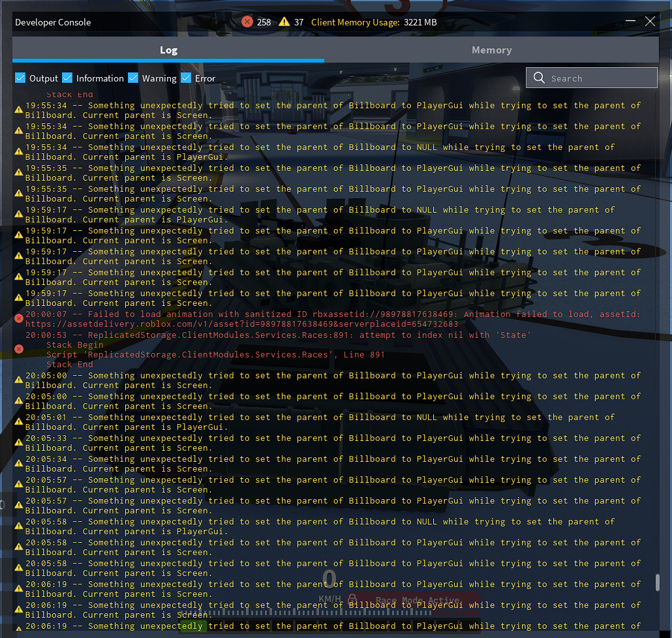Click warning icon of 20:05:01 NULL entry
The height and width of the screenshot is (638, 672).
[x=18, y=421]
